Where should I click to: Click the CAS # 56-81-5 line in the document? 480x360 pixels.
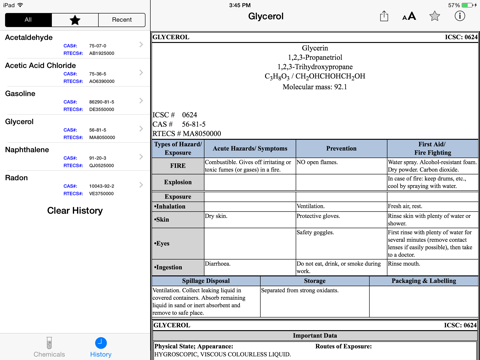pos(179,124)
